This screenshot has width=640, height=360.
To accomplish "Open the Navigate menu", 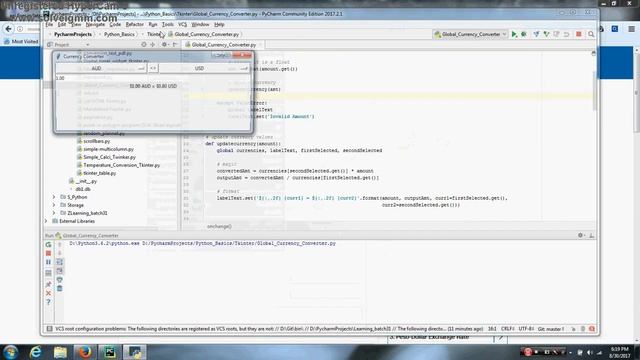I will click(95, 24).
